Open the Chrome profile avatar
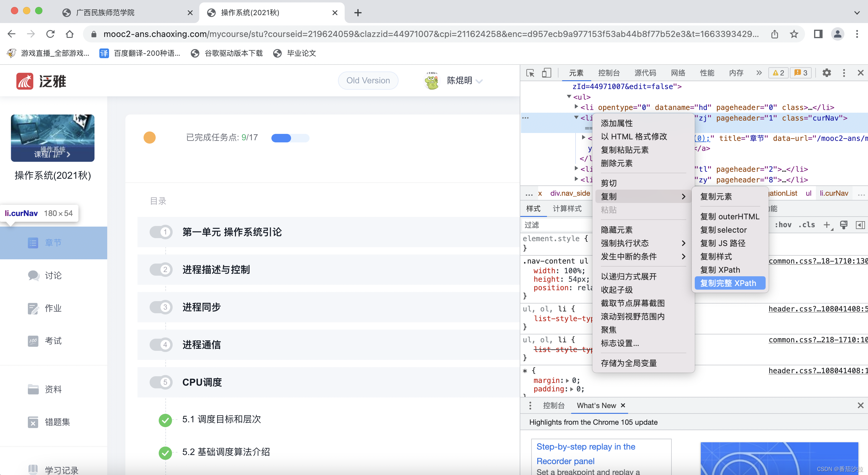The image size is (868, 475). click(x=837, y=34)
